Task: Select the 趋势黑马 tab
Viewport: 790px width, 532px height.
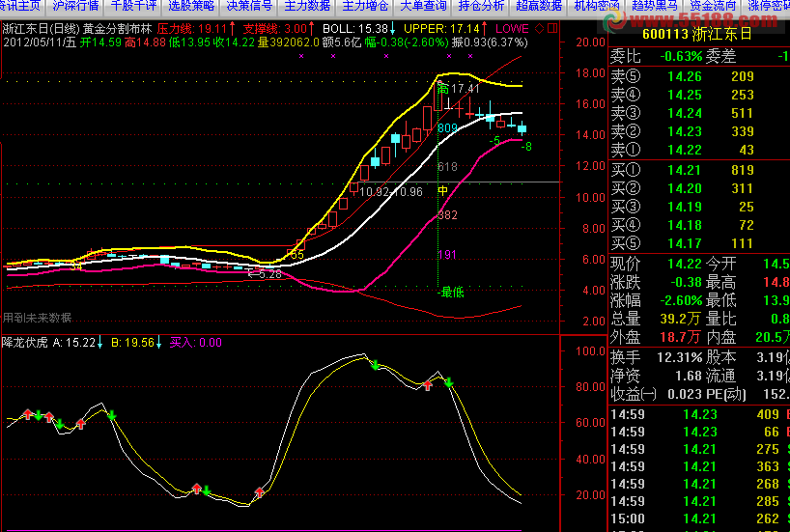Action: click(x=655, y=6)
